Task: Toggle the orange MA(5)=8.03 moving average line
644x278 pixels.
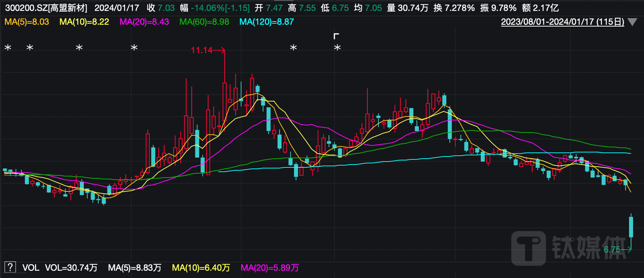Action: point(27,22)
